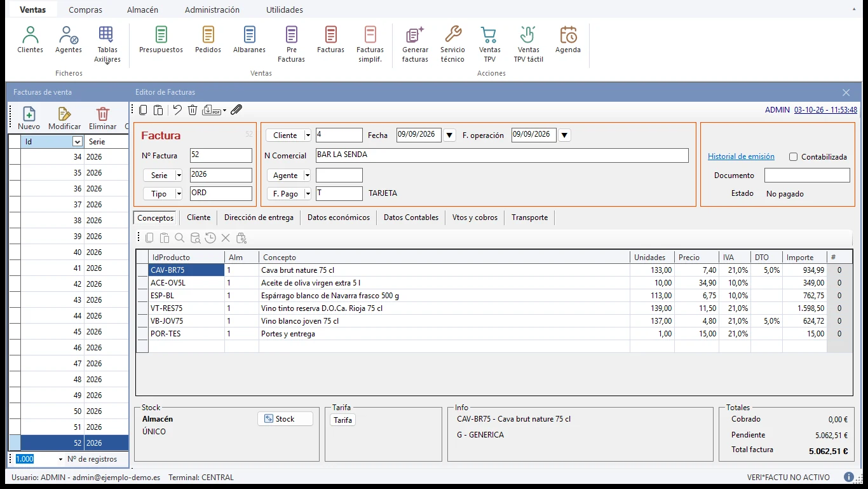Switch to the Almacén ribbon tab
The image size is (868, 489).
pyautogui.click(x=142, y=10)
